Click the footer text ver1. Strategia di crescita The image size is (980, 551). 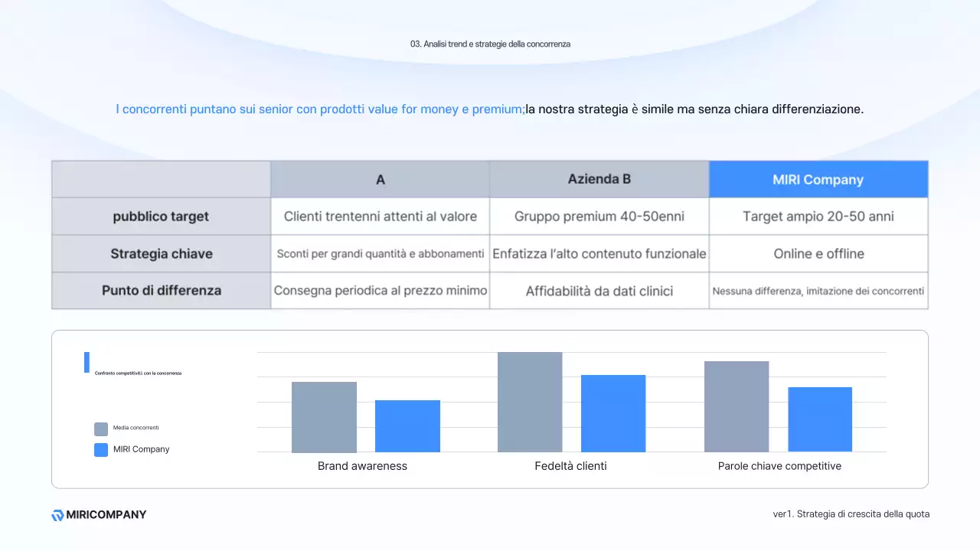coord(851,514)
